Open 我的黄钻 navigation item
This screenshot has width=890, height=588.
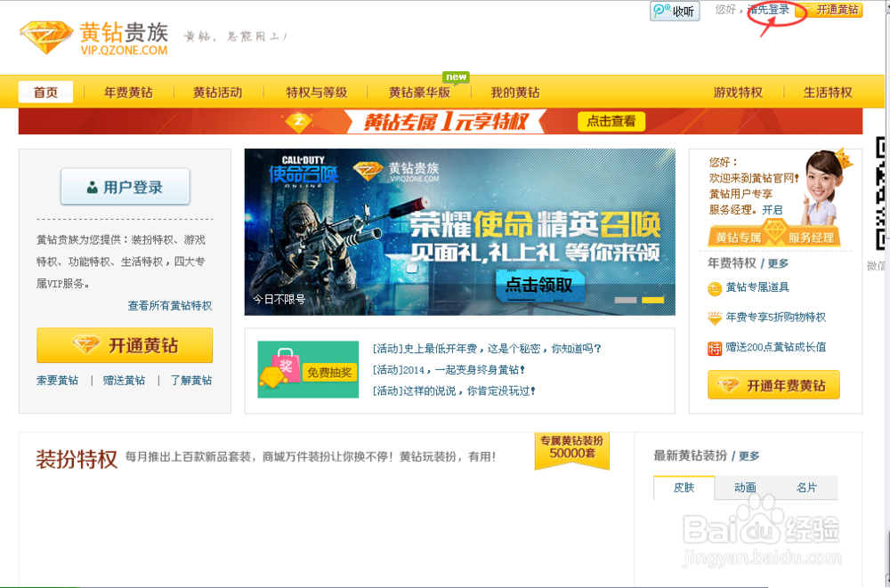point(514,93)
